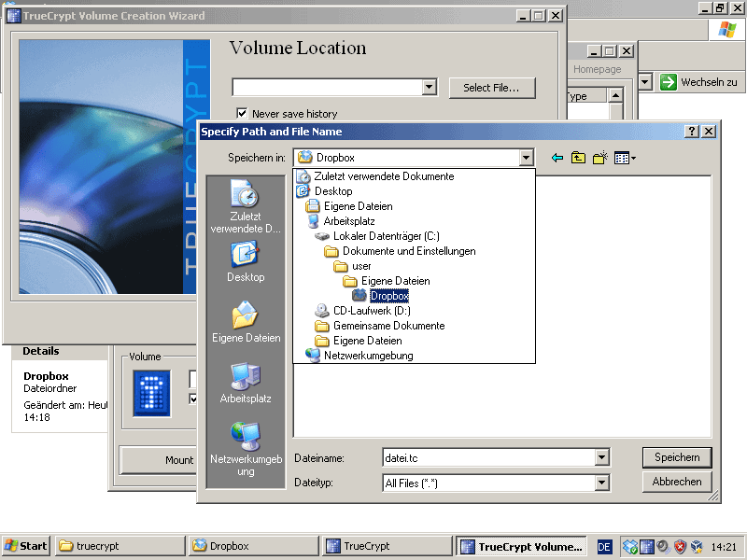Click the Abbrechen button
Viewport: 747px width, 560px height.
[x=677, y=482]
